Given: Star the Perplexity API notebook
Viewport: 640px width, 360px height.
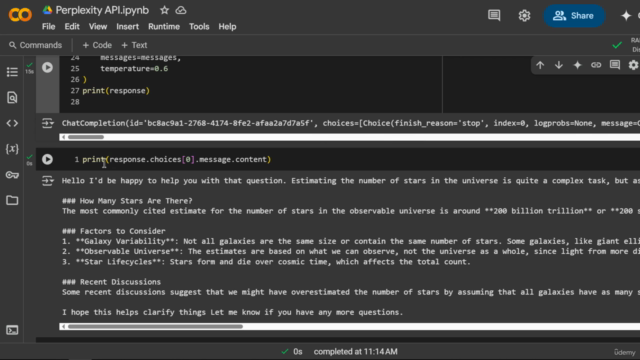Looking at the screenshot, I should pos(164,10).
